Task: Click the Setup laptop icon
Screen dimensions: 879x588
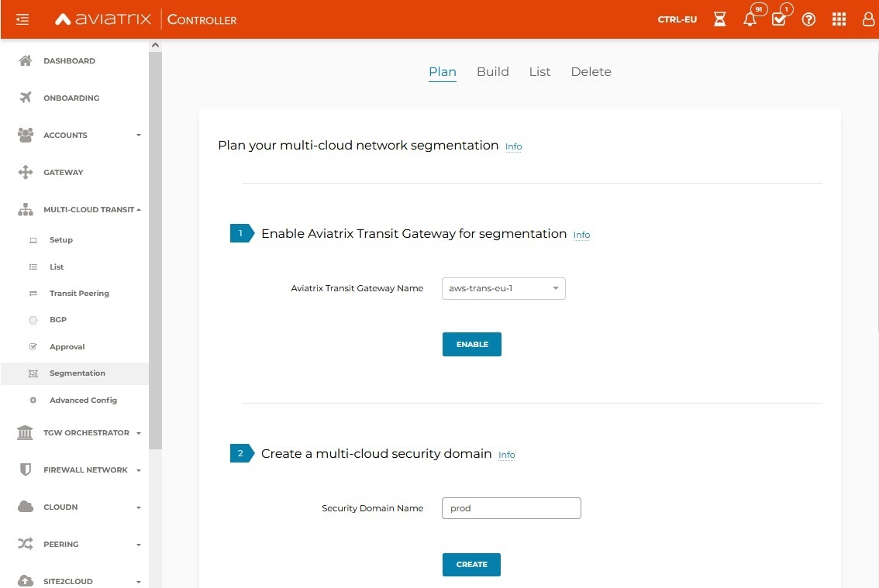Action: [x=33, y=240]
